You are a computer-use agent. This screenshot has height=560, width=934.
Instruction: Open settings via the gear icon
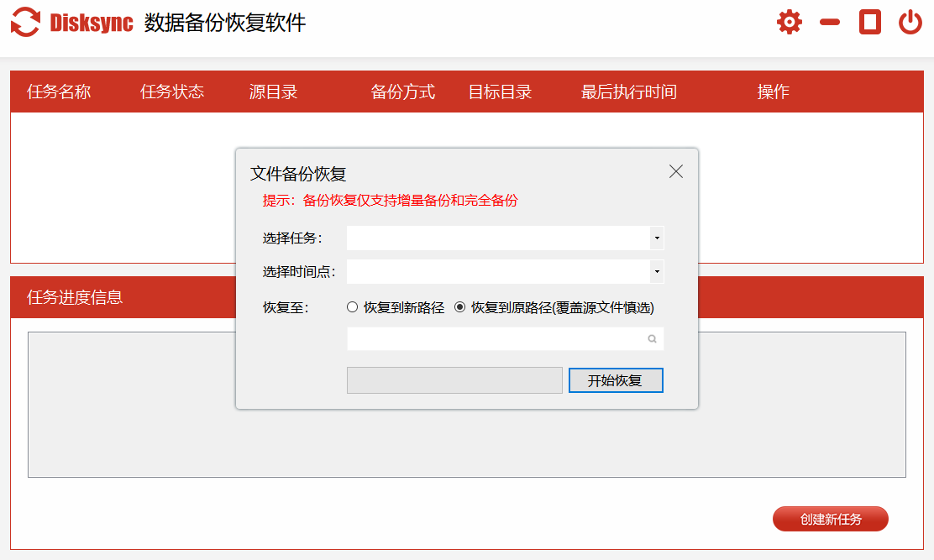click(x=790, y=22)
